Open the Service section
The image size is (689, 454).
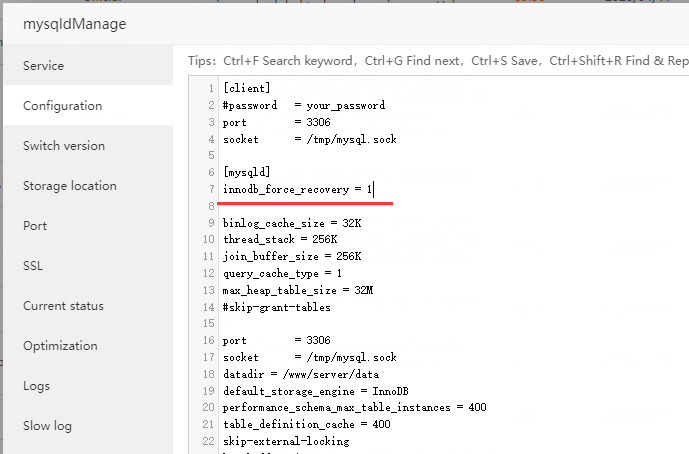coord(44,66)
